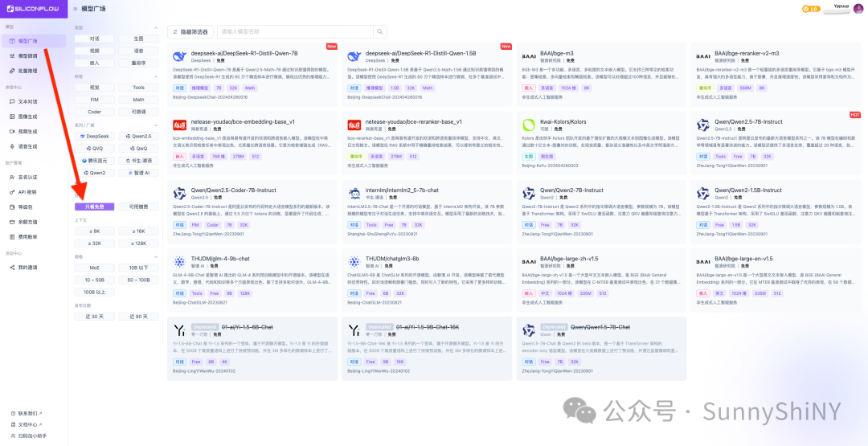Click 扫码加小助手 at the sidebar bottom

click(x=32, y=436)
